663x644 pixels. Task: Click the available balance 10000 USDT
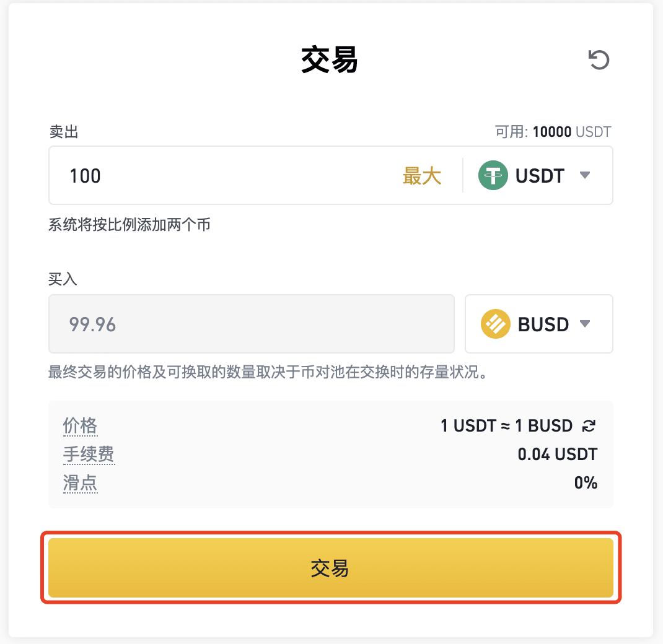click(572, 132)
